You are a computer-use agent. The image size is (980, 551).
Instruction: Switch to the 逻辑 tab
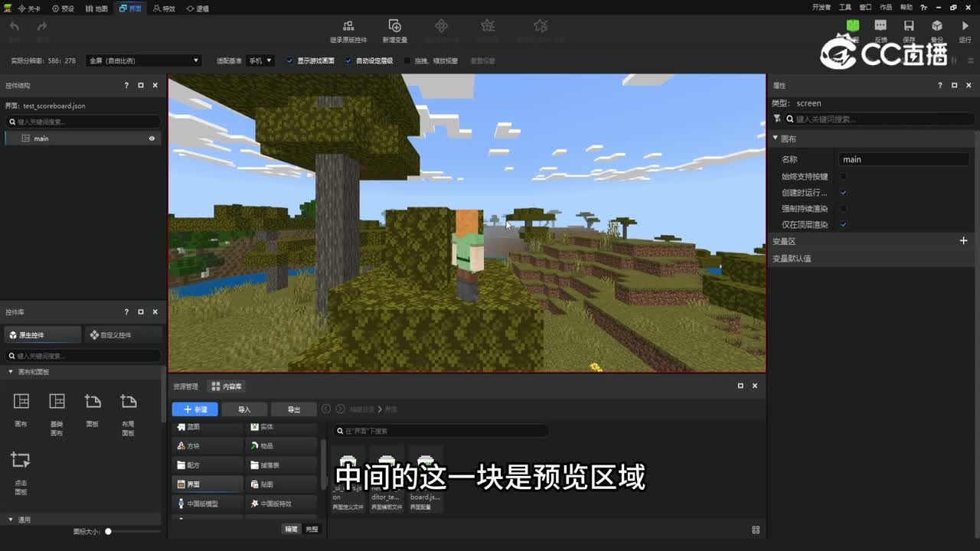[198, 8]
